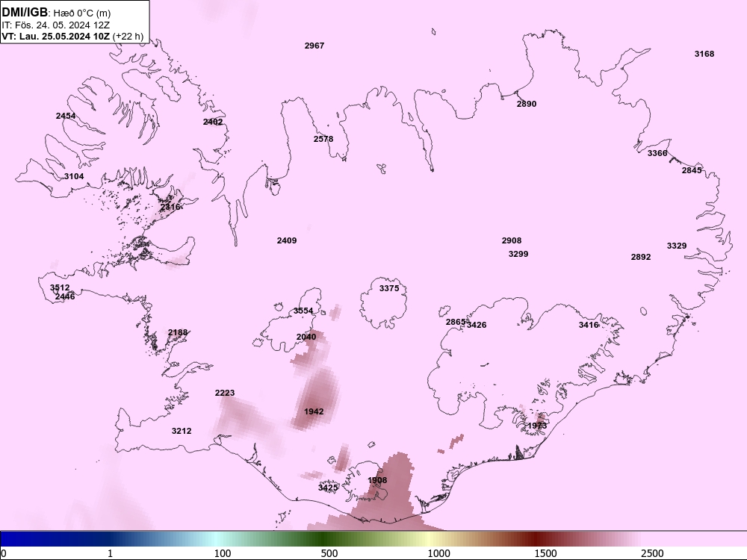Click the 1000 tick label on the color scale
The image size is (747, 560).
(438, 553)
